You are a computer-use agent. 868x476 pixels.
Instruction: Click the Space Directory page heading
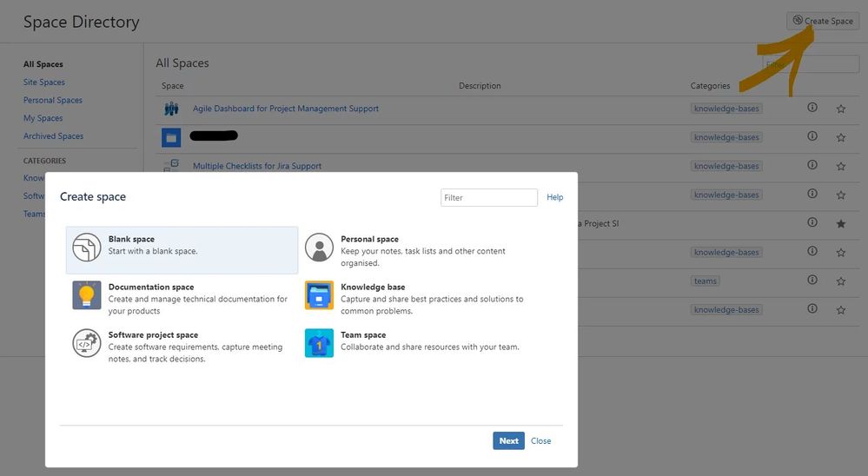tap(82, 22)
